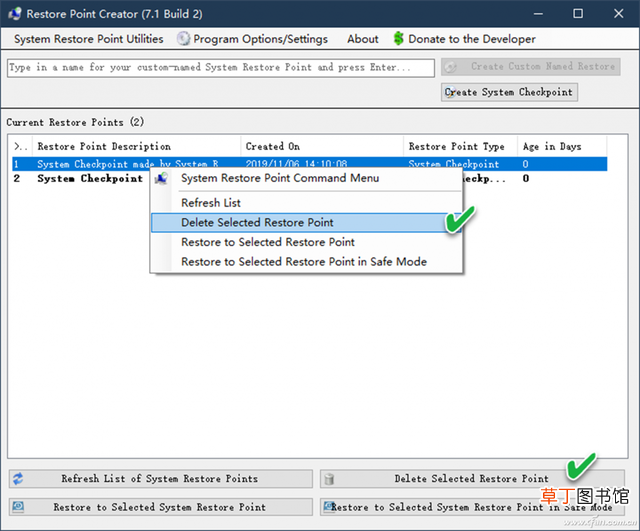640x531 pixels.
Task: Focus the custom restore point name field
Action: (x=220, y=68)
